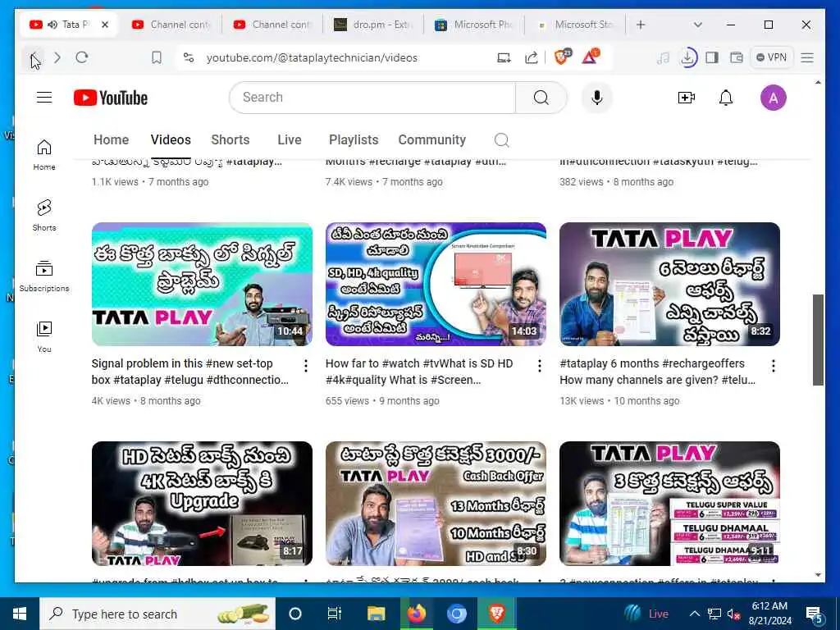The height and width of the screenshot is (630, 840).
Task: Click the YouTube Search input field
Action: (372, 98)
